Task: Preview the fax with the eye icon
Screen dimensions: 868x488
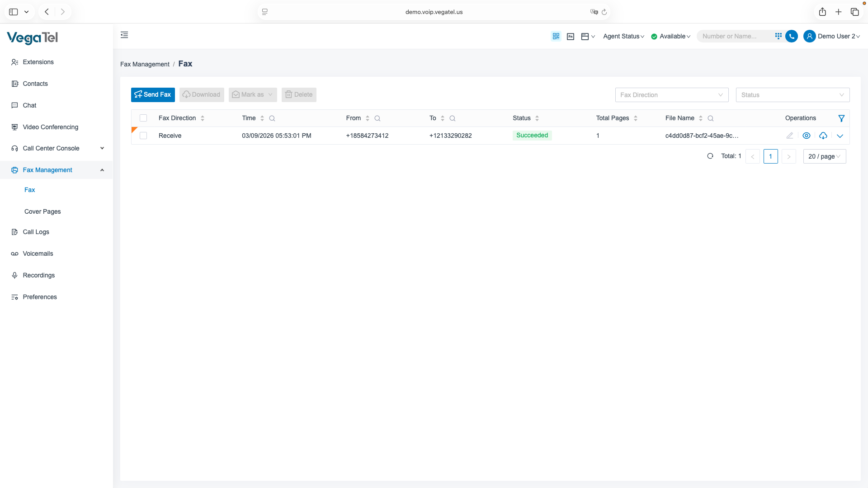Action: coord(806,136)
